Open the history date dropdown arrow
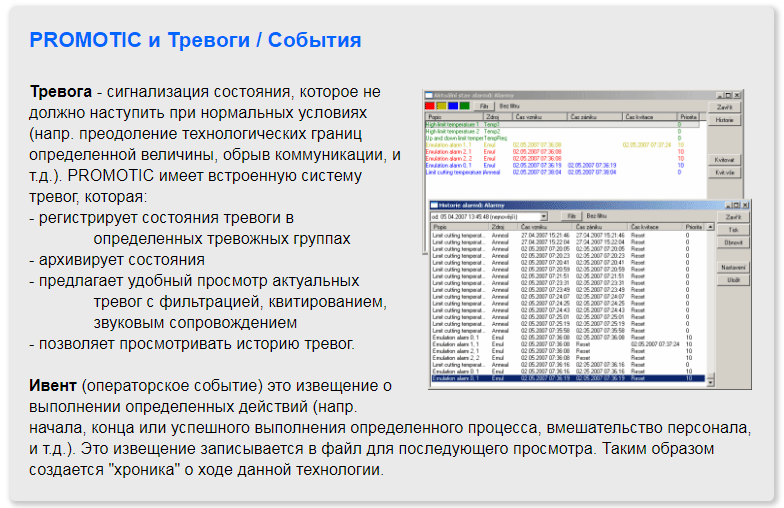This screenshot has width=784, height=508. tap(544, 215)
